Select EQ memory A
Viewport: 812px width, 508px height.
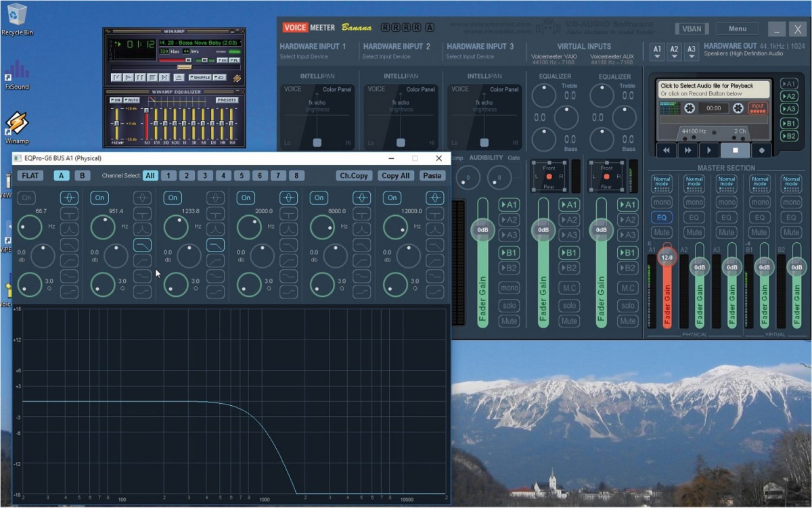(62, 176)
